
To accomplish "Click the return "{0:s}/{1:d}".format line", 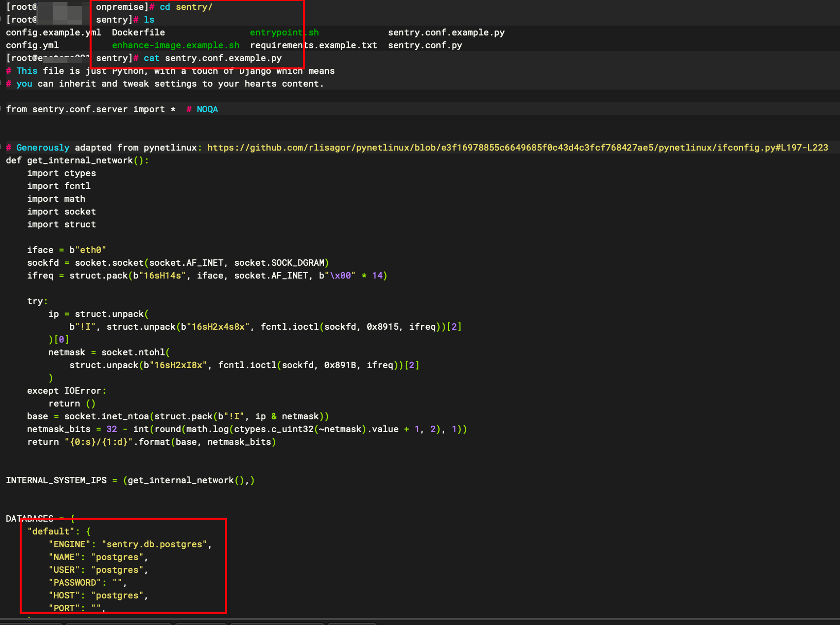I will click(152, 442).
